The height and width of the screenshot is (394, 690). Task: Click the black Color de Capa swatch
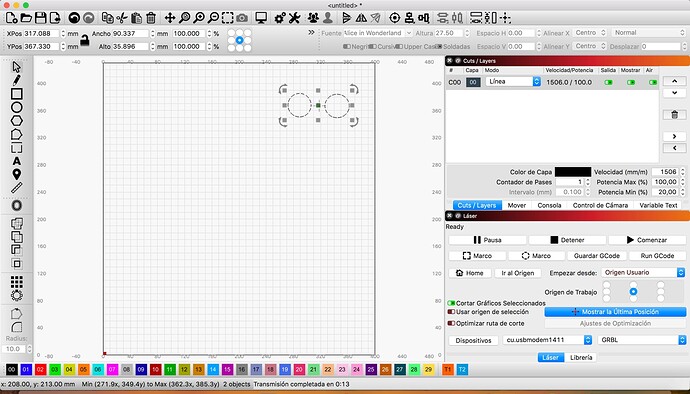[x=573, y=172]
